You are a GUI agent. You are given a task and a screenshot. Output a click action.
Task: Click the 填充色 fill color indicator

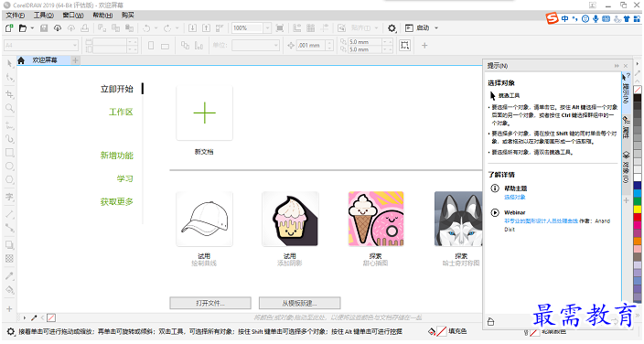click(447, 331)
